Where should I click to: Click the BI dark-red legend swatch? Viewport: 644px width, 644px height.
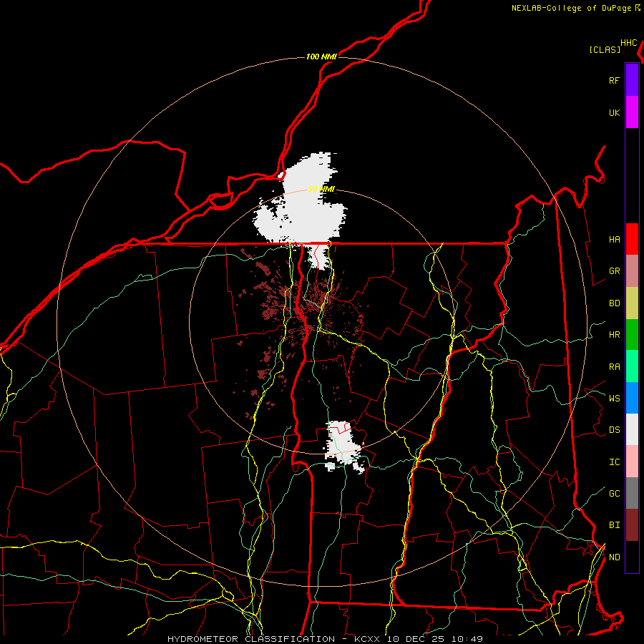click(632, 525)
